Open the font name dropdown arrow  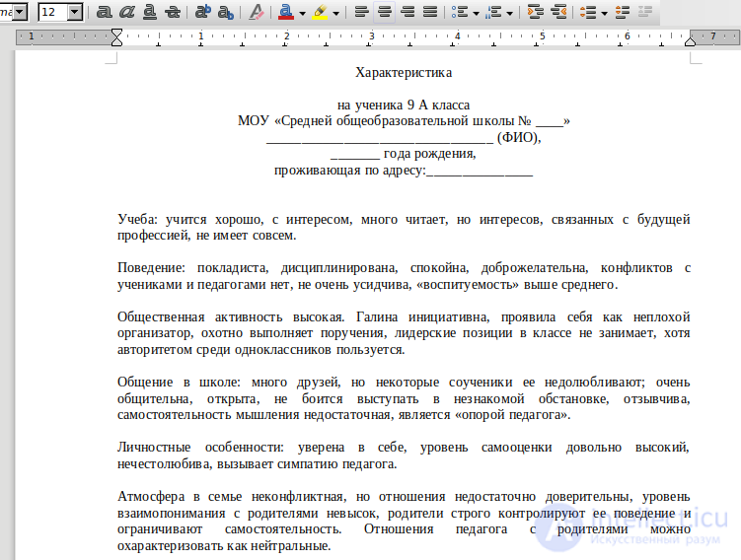(x=20, y=12)
